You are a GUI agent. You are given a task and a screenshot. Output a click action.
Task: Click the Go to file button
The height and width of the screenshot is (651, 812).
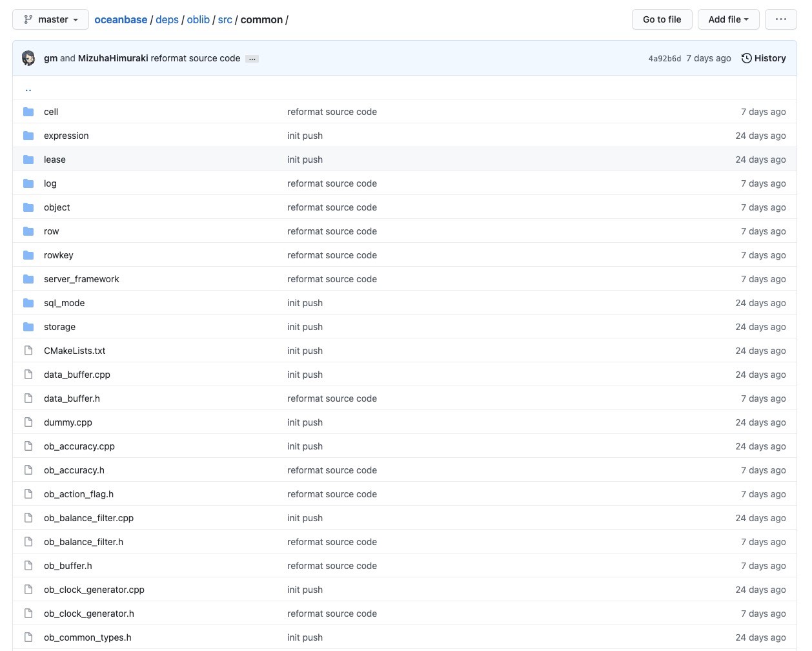pos(662,19)
